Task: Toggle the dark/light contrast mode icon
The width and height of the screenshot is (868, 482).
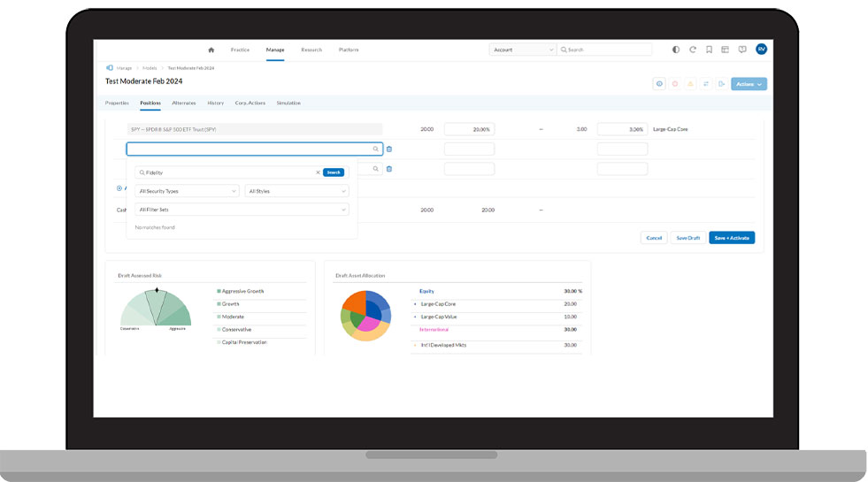Action: tap(676, 50)
